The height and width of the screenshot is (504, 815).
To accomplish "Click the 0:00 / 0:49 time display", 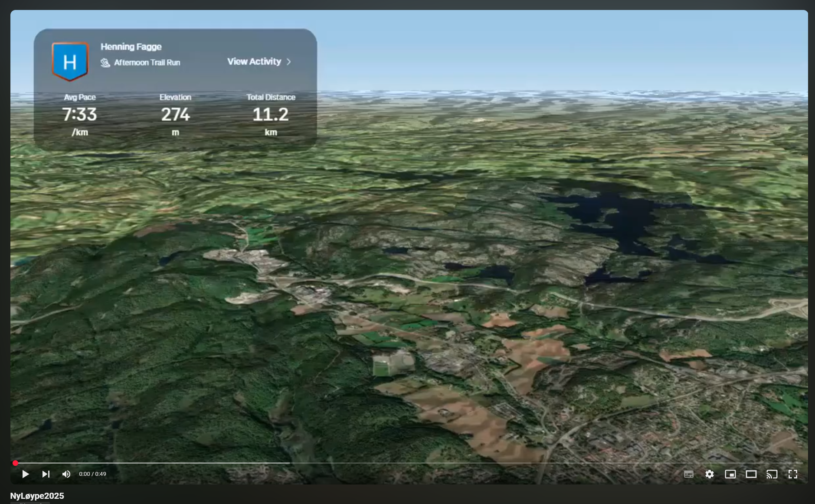I will (x=92, y=474).
